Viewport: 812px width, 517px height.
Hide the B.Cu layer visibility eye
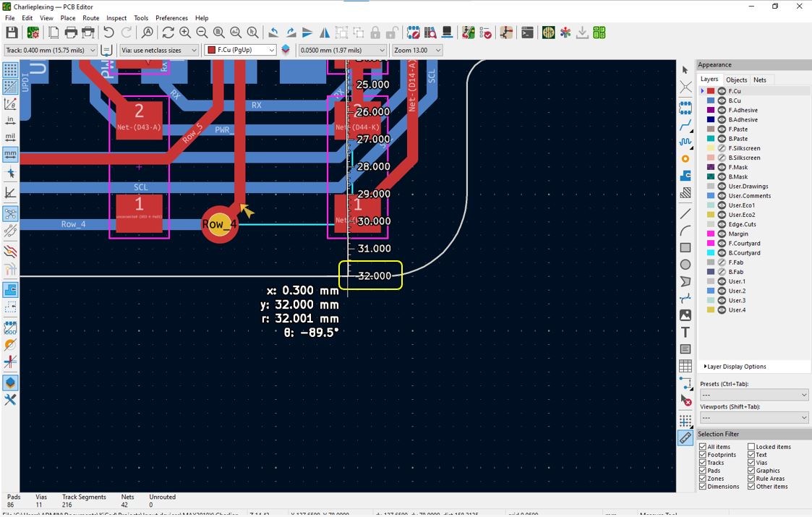click(722, 101)
